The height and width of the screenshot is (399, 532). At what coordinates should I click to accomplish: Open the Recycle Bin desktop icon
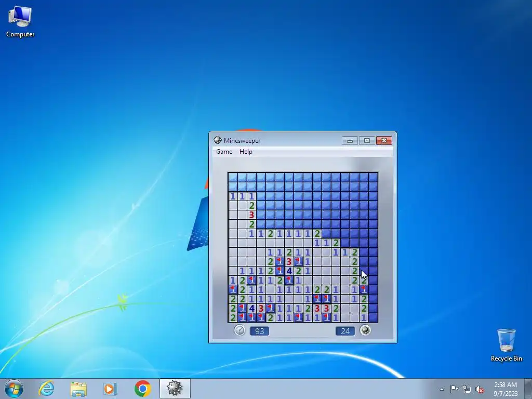(506, 345)
